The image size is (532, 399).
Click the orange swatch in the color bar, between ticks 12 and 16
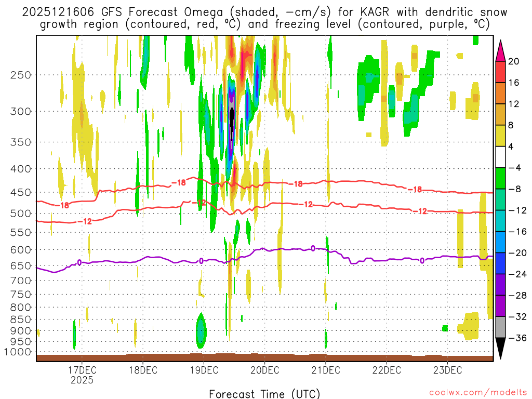(500, 94)
